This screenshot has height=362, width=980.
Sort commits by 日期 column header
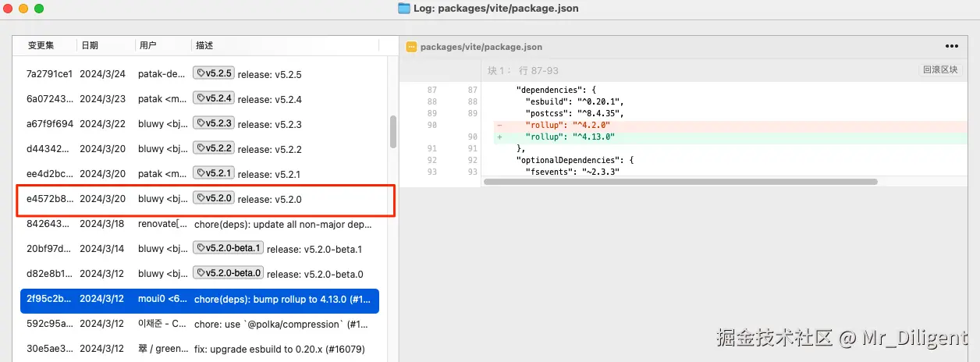pos(90,46)
